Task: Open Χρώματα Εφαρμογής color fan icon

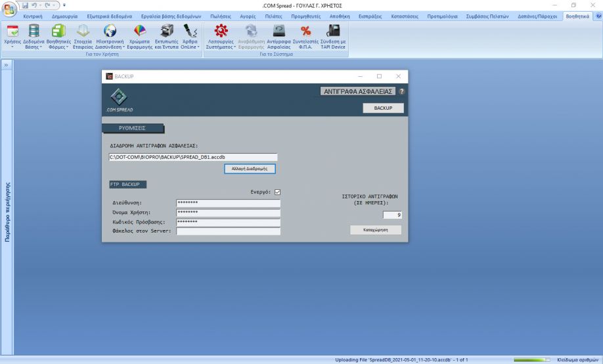Action: (140, 31)
